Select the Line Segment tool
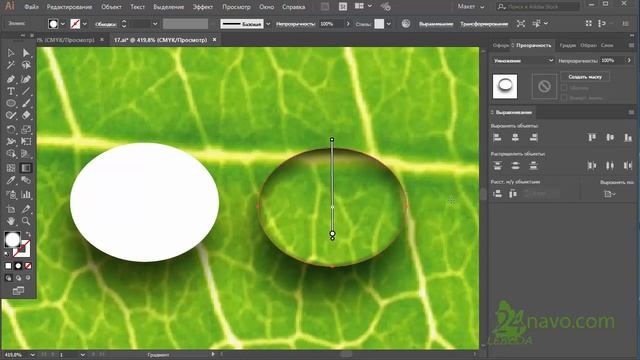The height and width of the screenshot is (360, 640). [x=26, y=91]
